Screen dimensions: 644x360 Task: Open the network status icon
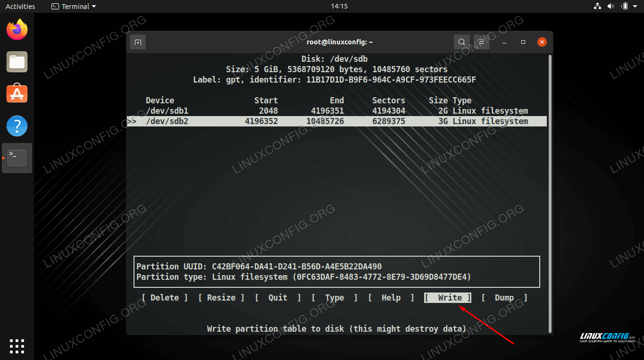597,6
